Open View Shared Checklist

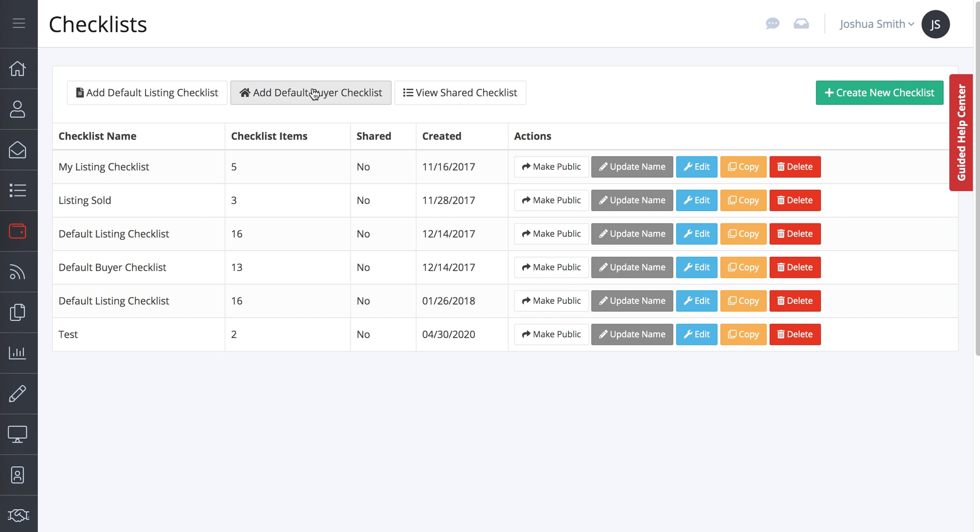460,93
